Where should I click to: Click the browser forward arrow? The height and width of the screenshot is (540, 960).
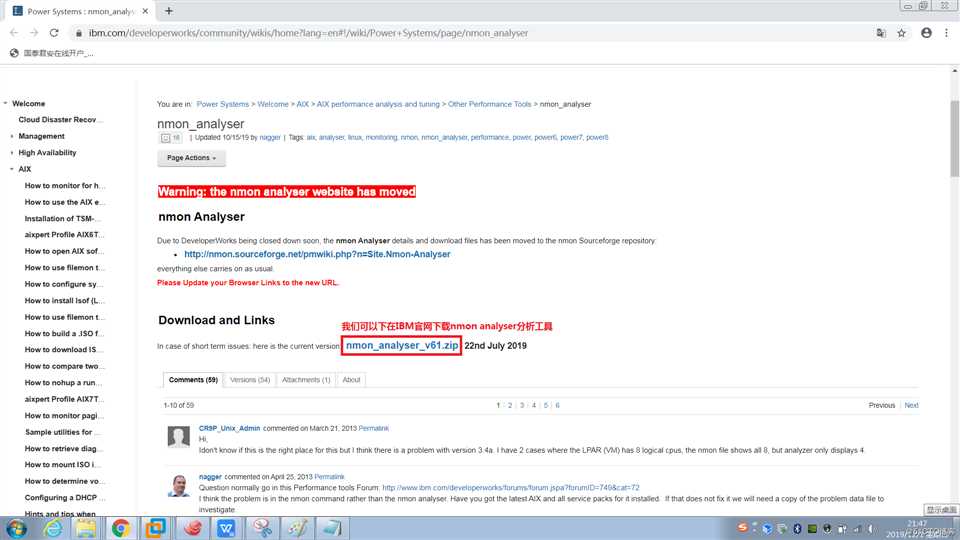pos(34,33)
